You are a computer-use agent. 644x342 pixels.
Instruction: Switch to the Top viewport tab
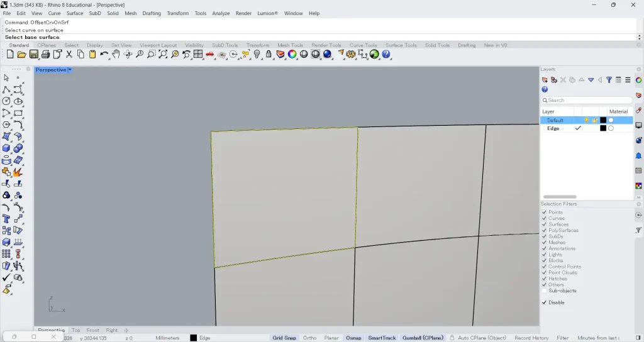click(x=76, y=330)
